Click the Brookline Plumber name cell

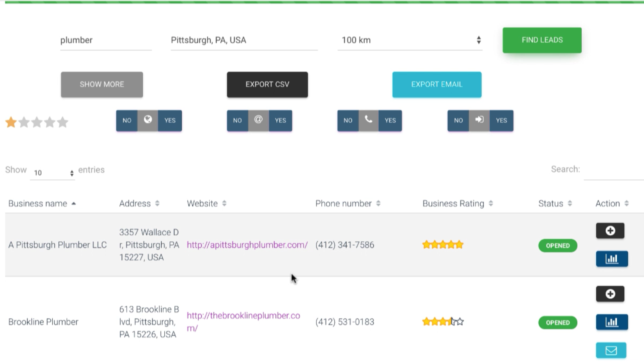[x=43, y=322]
